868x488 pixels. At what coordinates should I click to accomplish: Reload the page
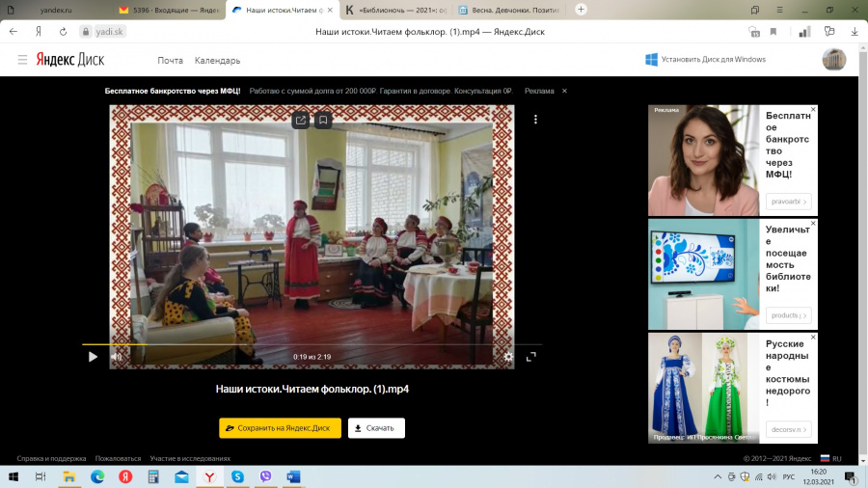tap(63, 32)
